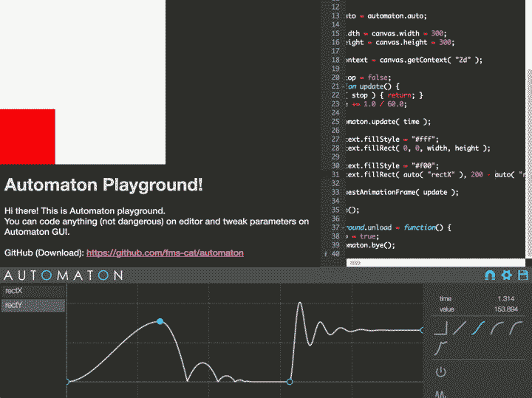
Task: Click the hollow node before spring curve
Action: point(290,382)
